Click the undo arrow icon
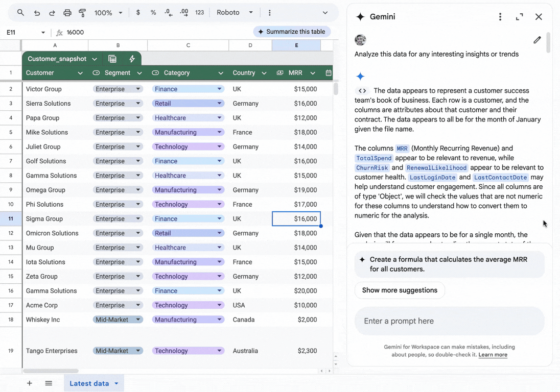560x392 pixels. pos(37,13)
